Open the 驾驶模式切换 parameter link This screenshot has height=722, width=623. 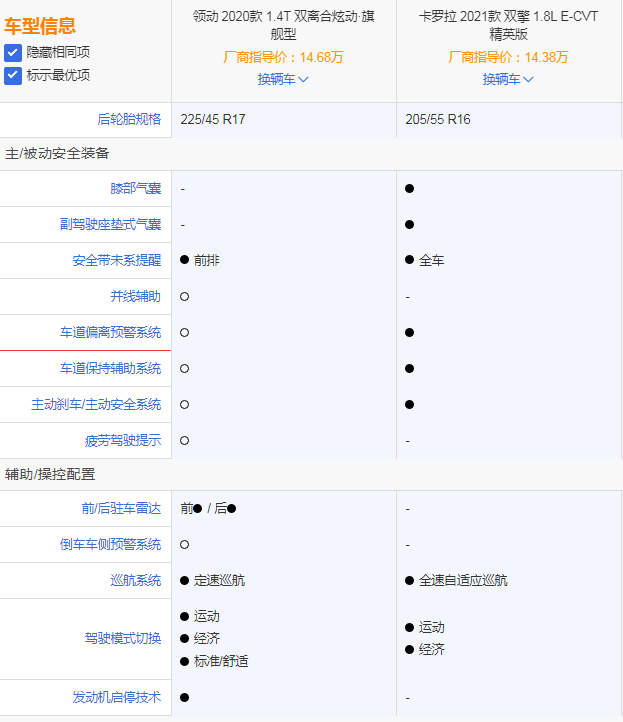click(122, 638)
